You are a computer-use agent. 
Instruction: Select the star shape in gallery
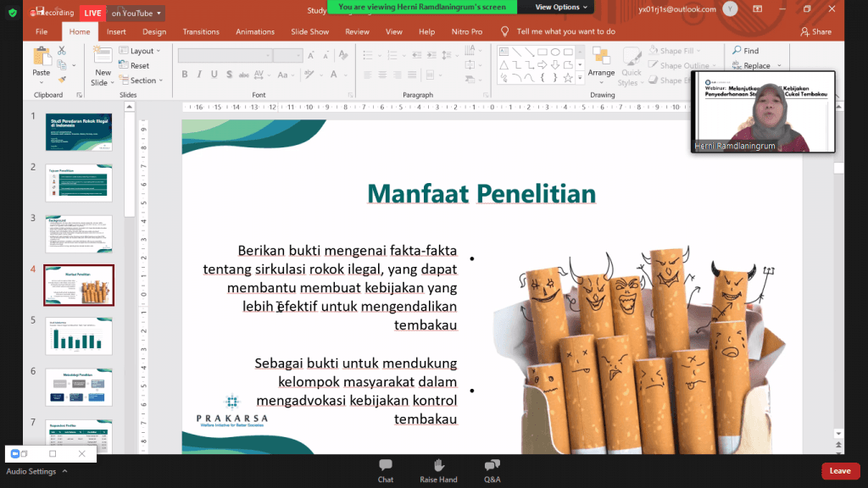[568, 78]
